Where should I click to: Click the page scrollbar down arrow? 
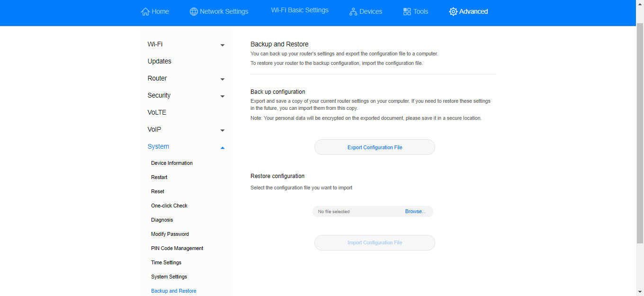point(640,291)
